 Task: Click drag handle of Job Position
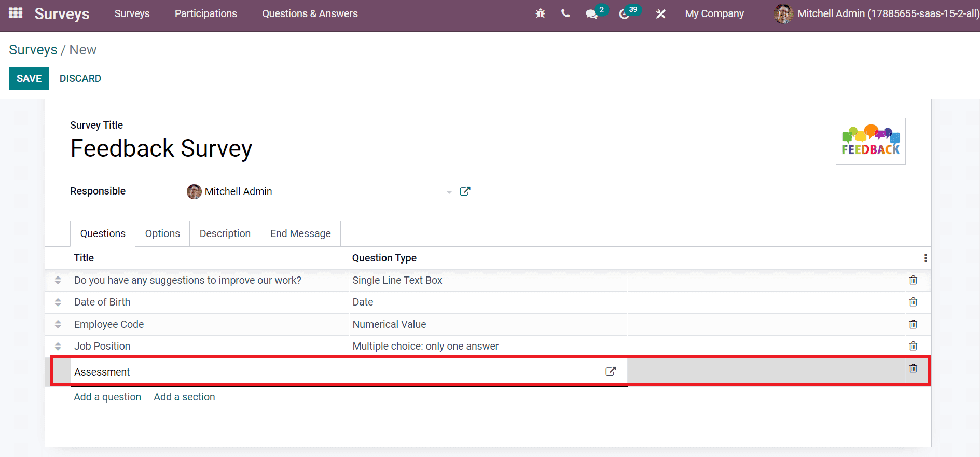(58, 346)
